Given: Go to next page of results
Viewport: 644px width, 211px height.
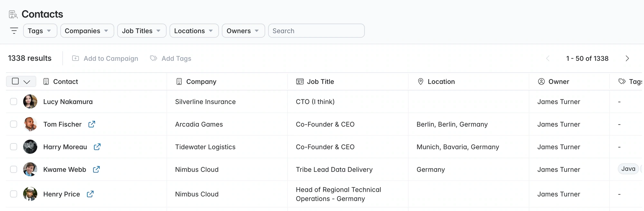Looking at the screenshot, I should pyautogui.click(x=627, y=59).
